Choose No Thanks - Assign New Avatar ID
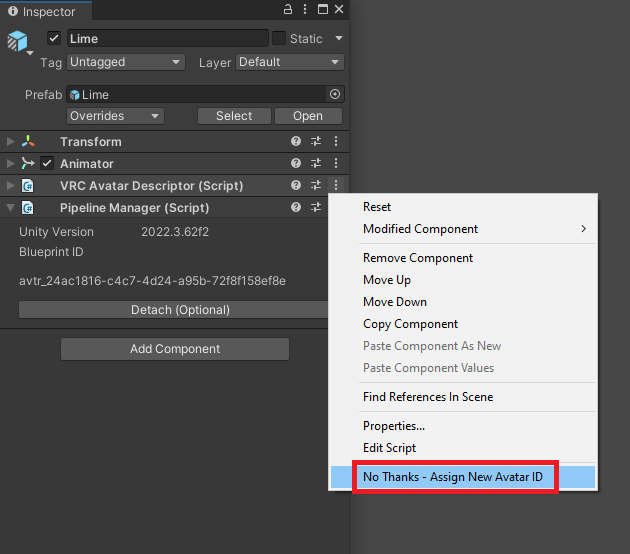Image resolution: width=630 pixels, height=554 pixels. pos(454,477)
